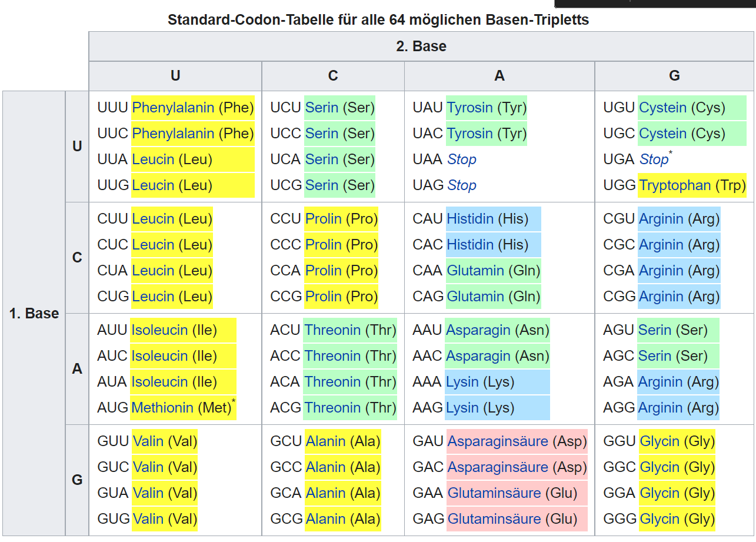Image resolution: width=756 pixels, height=542 pixels.
Task: Open the Tyrosin link beside UAC
Action: [x=469, y=134]
